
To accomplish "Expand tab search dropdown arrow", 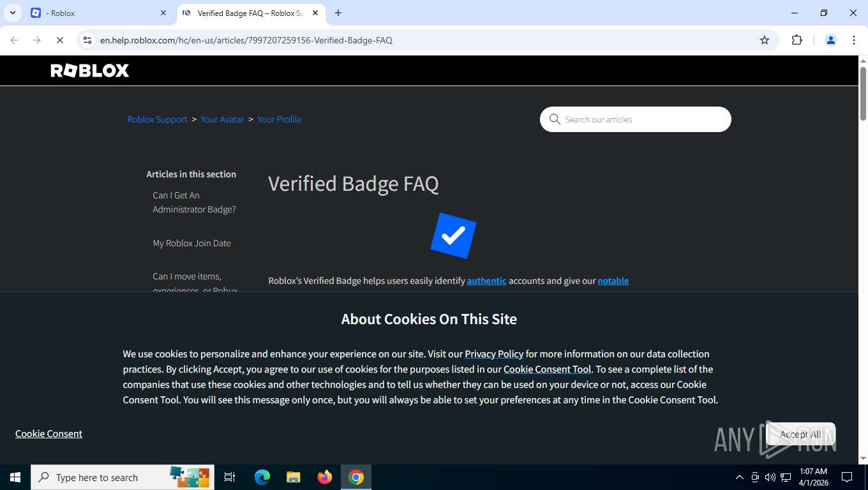I will [x=13, y=13].
